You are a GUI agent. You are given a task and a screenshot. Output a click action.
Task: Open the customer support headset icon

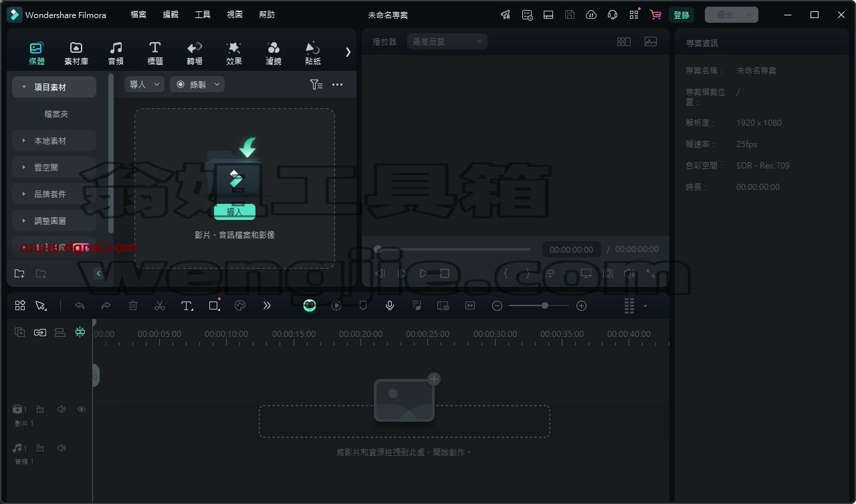613,15
